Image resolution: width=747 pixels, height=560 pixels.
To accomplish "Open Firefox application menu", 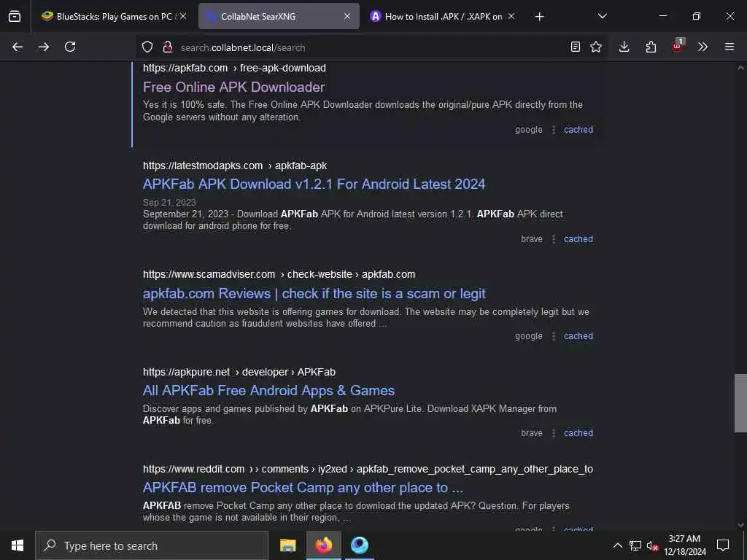I will [729, 47].
